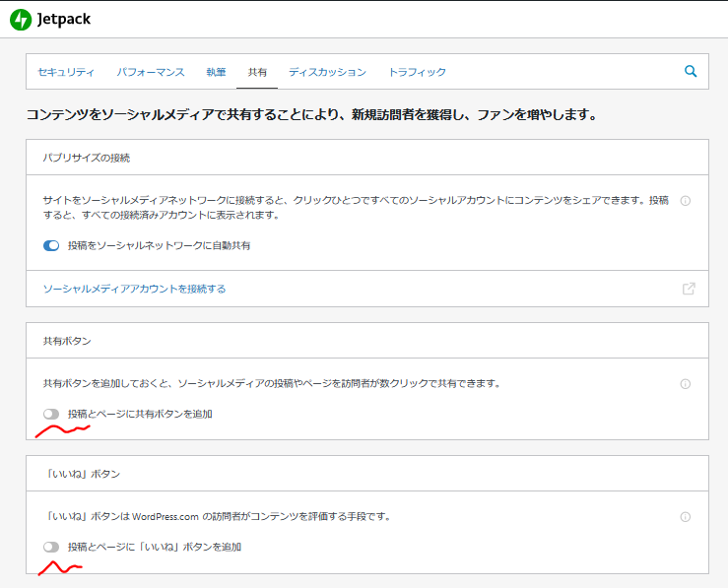This screenshot has width=728, height=588.
Task: Open the トラフィック tab
Action: click(417, 72)
